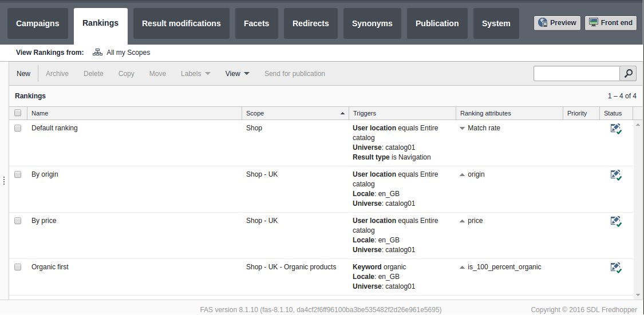Switch to the Synonyms tab

[372, 23]
